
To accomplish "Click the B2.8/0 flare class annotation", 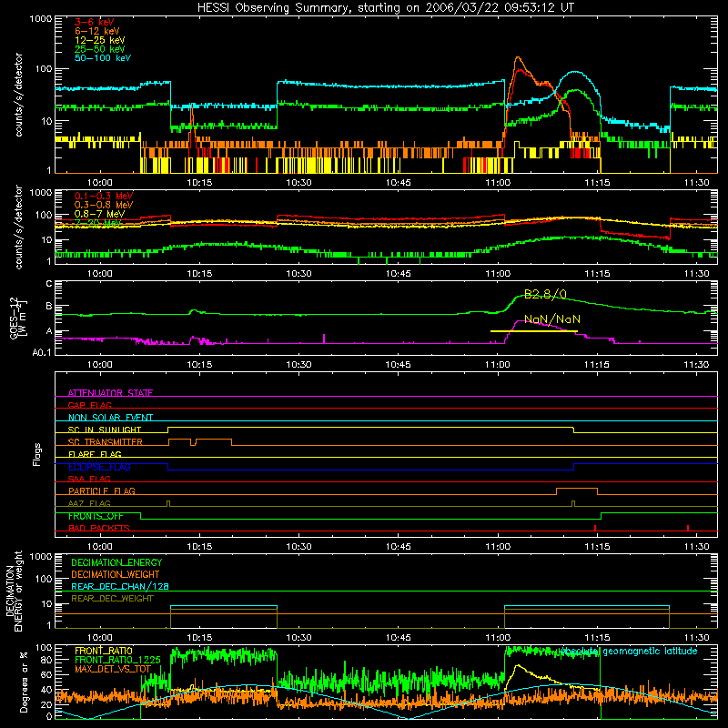I will tap(545, 294).
